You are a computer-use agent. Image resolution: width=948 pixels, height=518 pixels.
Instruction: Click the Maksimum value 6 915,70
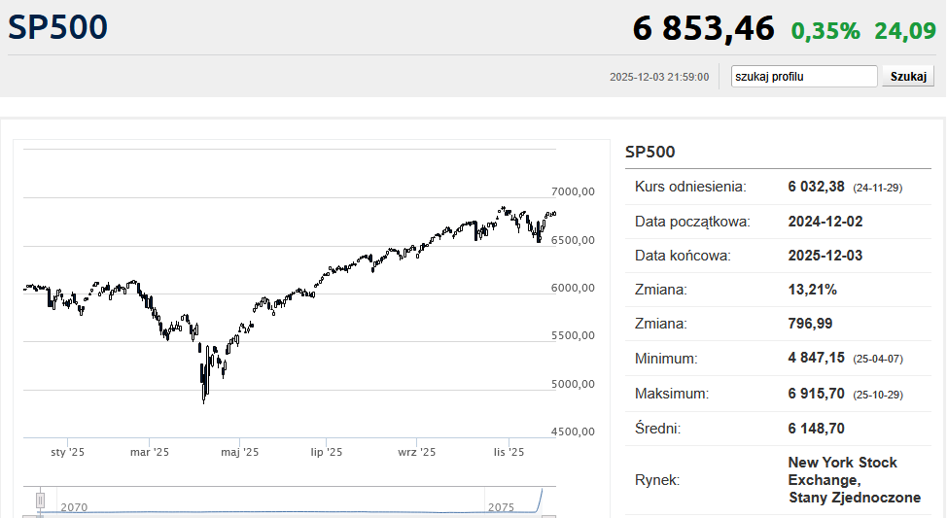[x=817, y=393]
